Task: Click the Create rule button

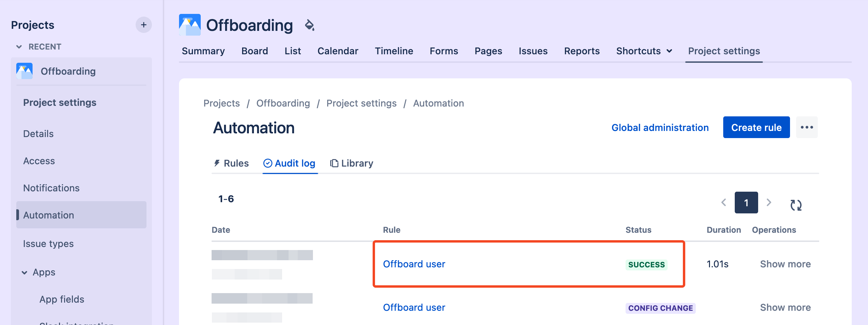Action: 756,127
